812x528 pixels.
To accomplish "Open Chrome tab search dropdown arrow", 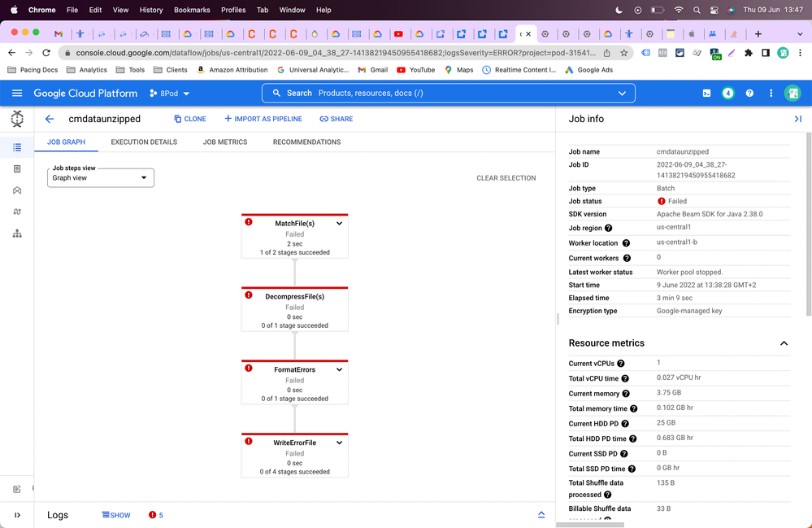I will 800,33.
